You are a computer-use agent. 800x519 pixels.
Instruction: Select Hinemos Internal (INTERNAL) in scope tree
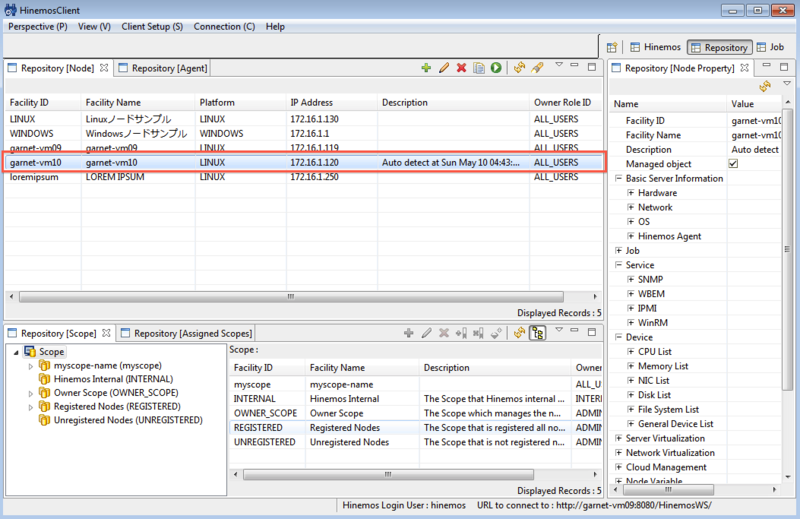coord(113,379)
